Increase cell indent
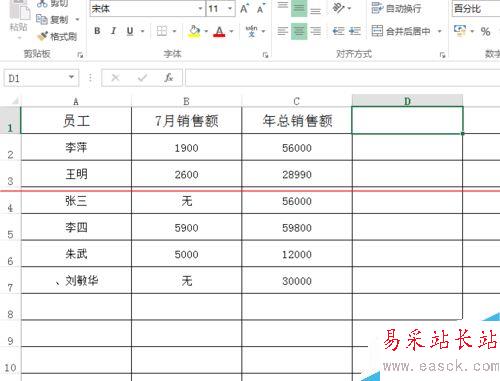The image size is (500, 381). coord(355,31)
